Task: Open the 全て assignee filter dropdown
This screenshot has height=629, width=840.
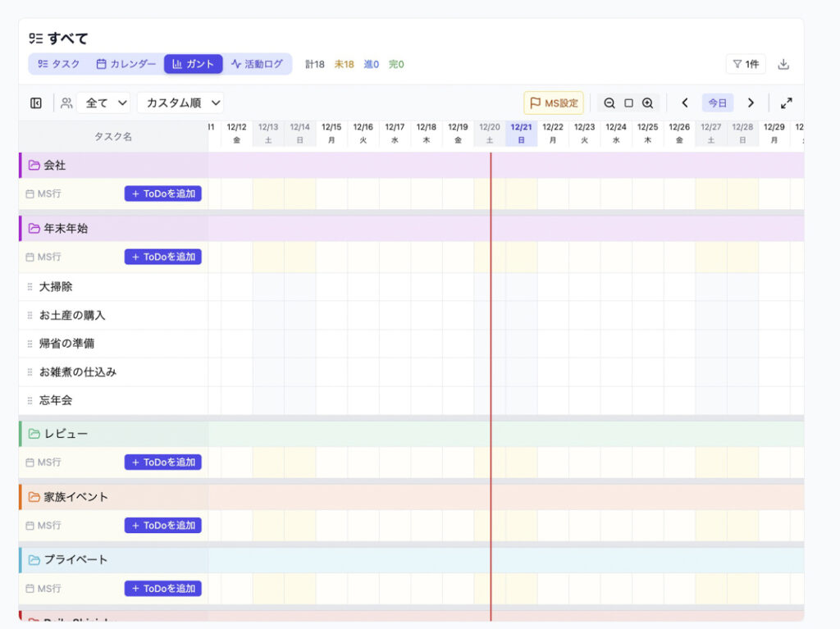Action: (x=107, y=103)
